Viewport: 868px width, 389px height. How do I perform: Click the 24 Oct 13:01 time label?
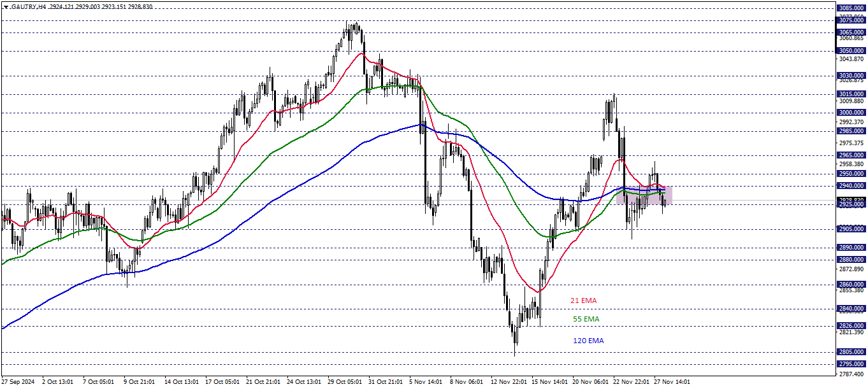coord(303,382)
